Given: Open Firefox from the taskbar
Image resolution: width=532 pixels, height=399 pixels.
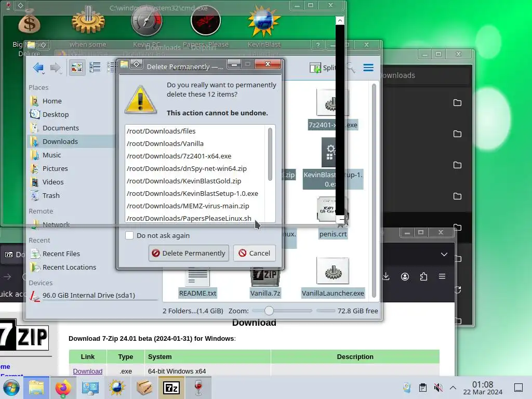Looking at the screenshot, I should click(x=63, y=388).
